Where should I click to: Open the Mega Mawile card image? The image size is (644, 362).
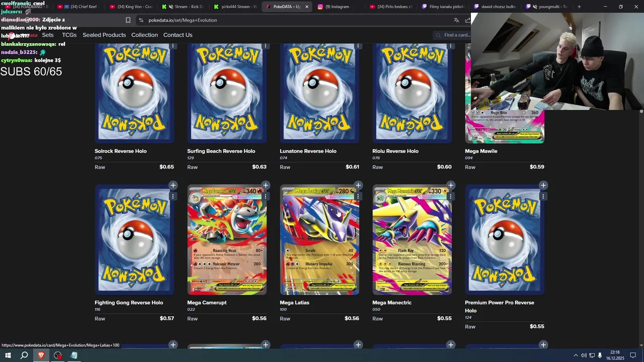(505, 126)
